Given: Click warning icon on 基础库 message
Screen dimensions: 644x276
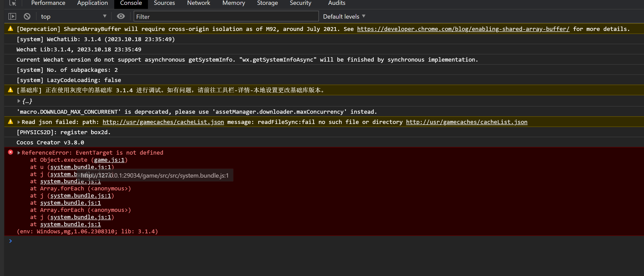Looking at the screenshot, I should tap(10, 90).
